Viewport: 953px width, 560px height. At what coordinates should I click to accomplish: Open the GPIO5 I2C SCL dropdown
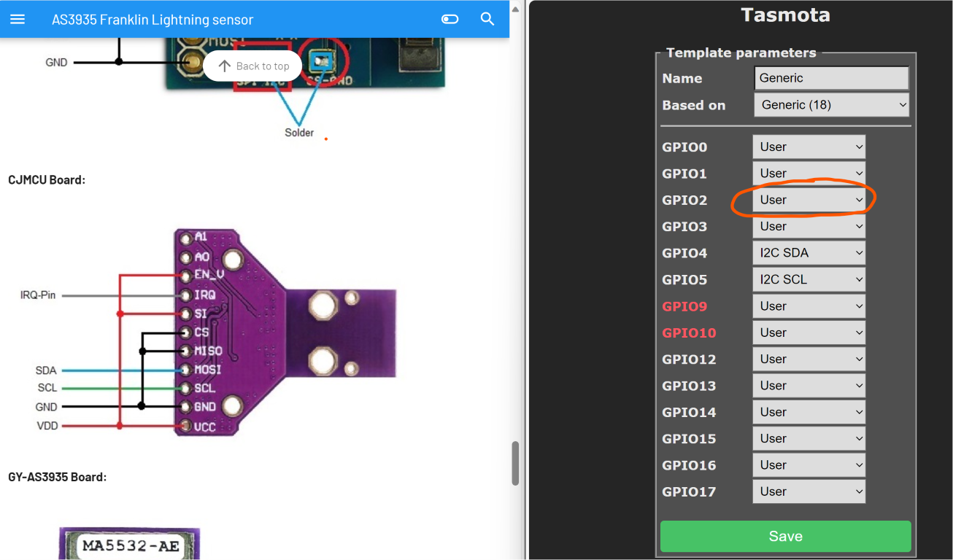point(809,279)
